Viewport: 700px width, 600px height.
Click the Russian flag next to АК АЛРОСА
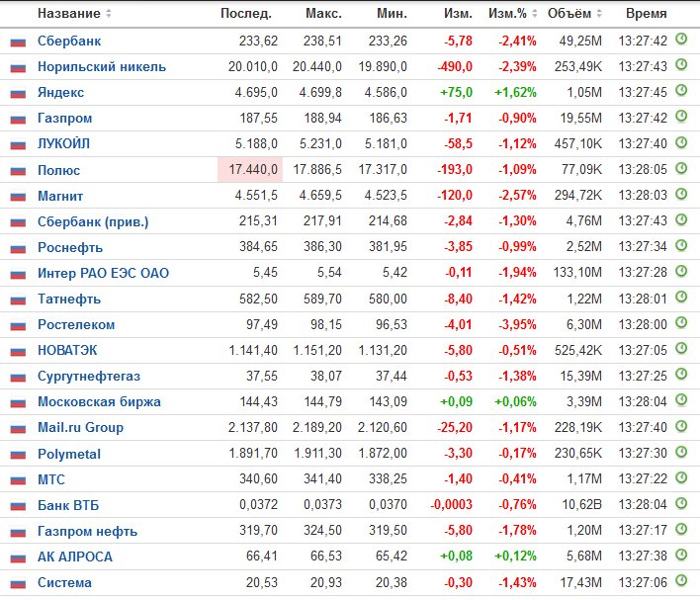point(18,558)
